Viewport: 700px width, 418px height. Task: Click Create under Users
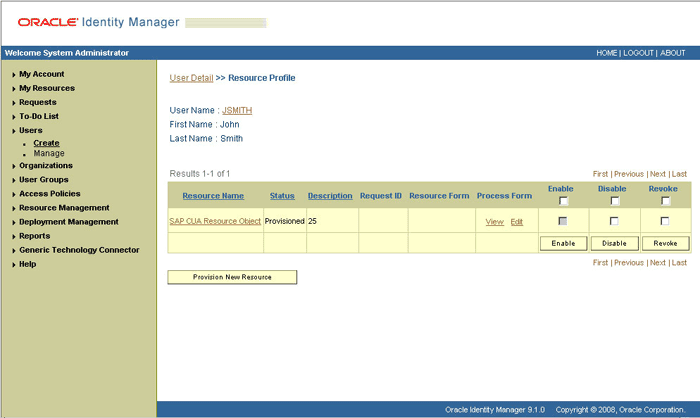(46, 143)
